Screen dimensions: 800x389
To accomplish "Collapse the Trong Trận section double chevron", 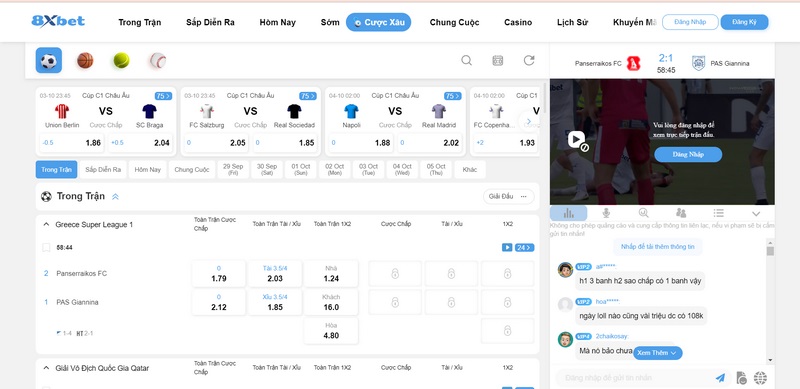I will point(115,197).
